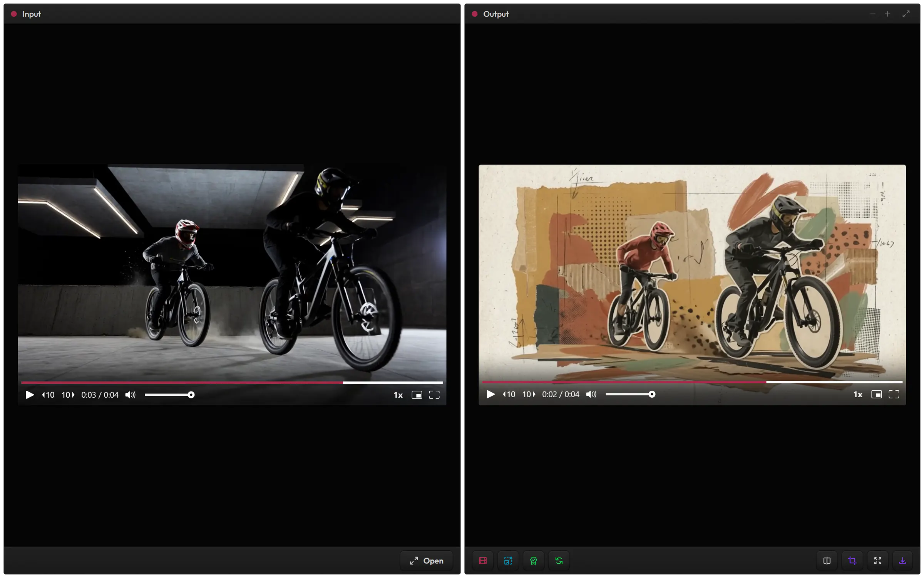Viewport: 924px width, 578px height.
Task: Click the green award badge icon
Action: (x=534, y=561)
